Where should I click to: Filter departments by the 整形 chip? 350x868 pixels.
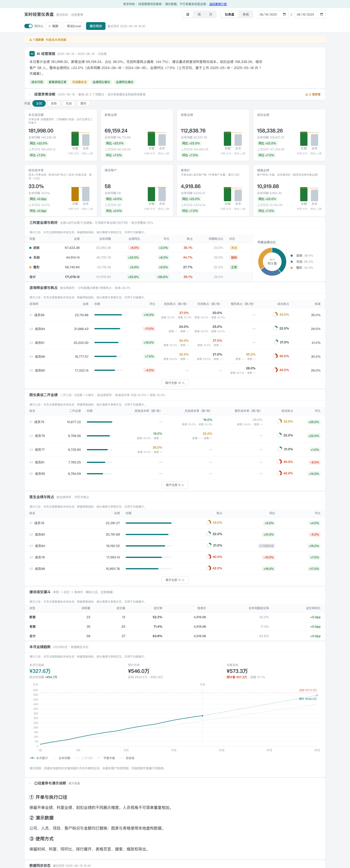pos(83,104)
